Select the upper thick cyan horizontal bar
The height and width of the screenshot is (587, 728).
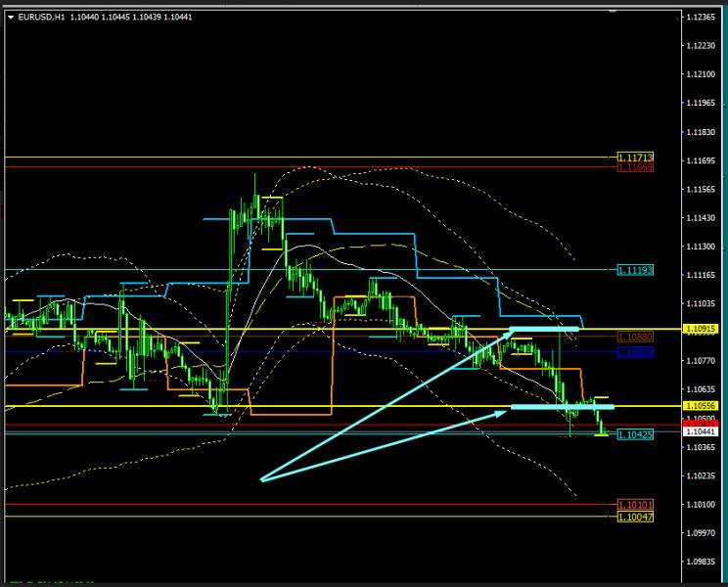tap(545, 329)
